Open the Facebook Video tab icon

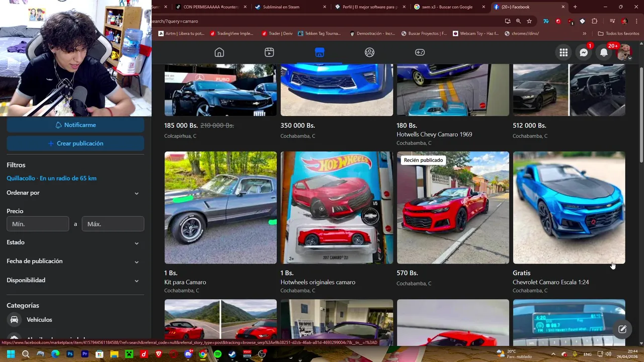(x=269, y=52)
